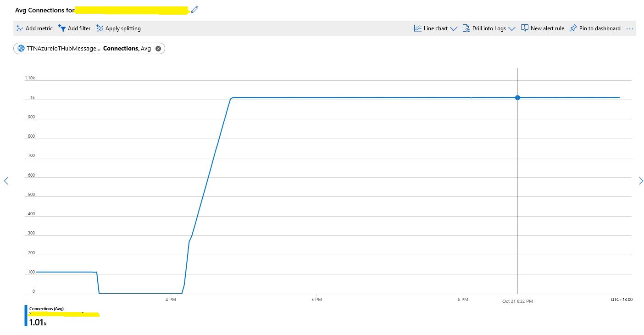Click the blue legend color bar
The width and height of the screenshot is (644, 335).
[x=26, y=316]
